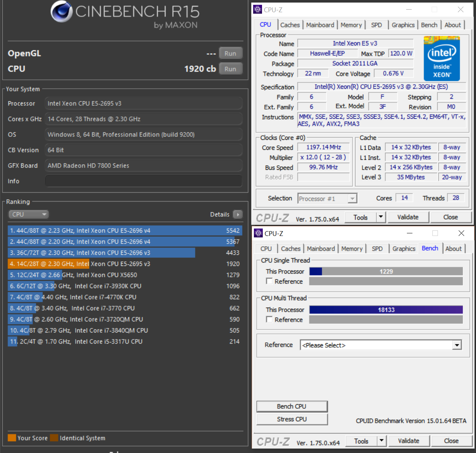
Task: Click Close button in top CPU-Z window
Action: tap(451, 217)
